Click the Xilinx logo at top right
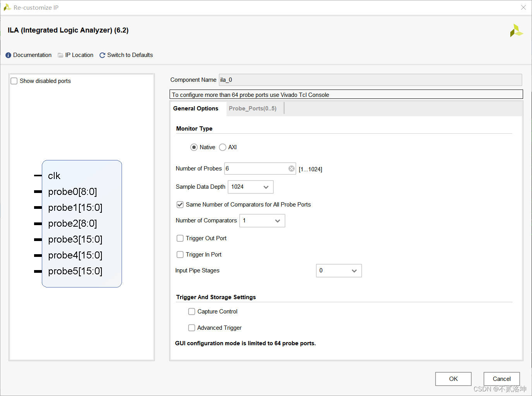The image size is (532, 396). [x=516, y=31]
